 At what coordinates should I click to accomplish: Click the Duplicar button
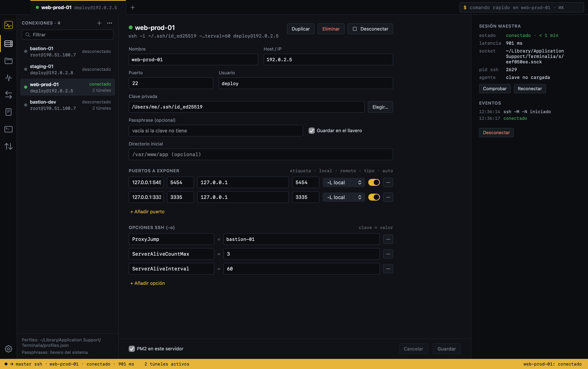[x=300, y=29]
